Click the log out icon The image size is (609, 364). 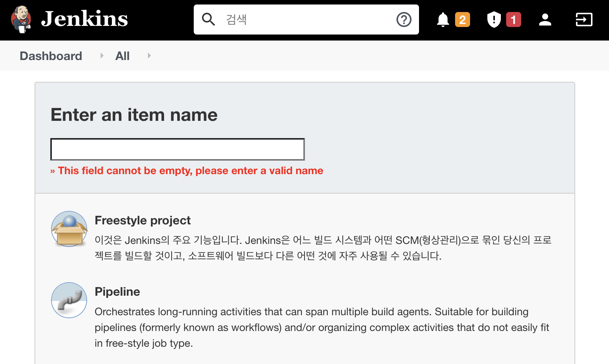(584, 20)
